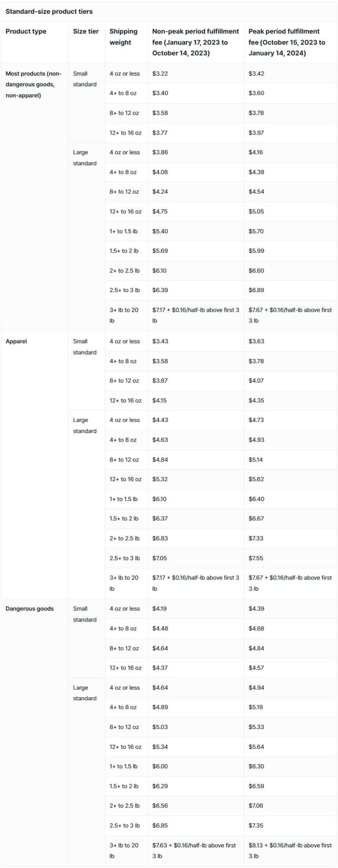Click the $3.22 non-peak fee cell
338x868 pixels.
(x=160, y=73)
